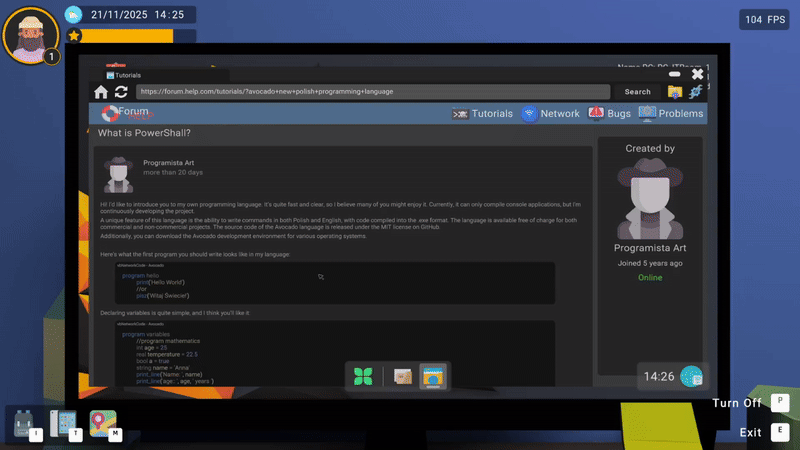800x450 pixels.
Task: Click the Forum Help logo
Action: pyautogui.click(x=128, y=113)
